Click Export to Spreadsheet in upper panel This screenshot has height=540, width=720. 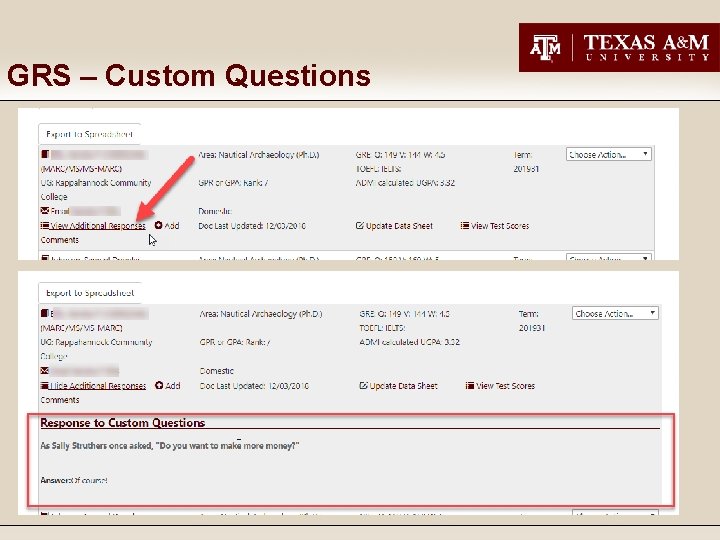click(x=90, y=134)
